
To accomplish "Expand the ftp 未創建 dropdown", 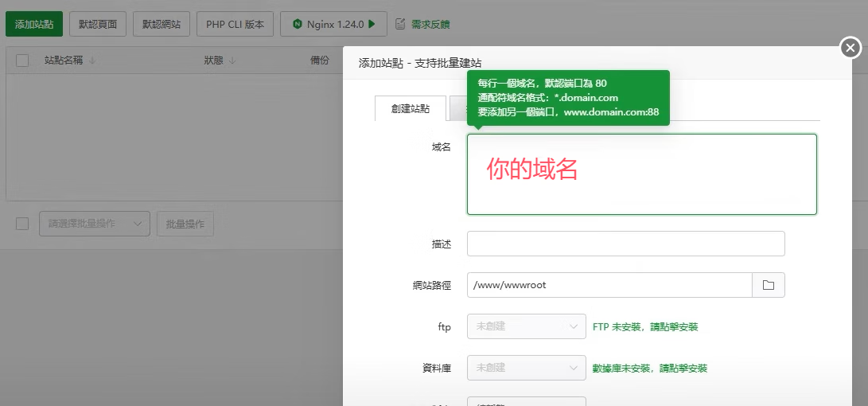I will tap(526, 326).
